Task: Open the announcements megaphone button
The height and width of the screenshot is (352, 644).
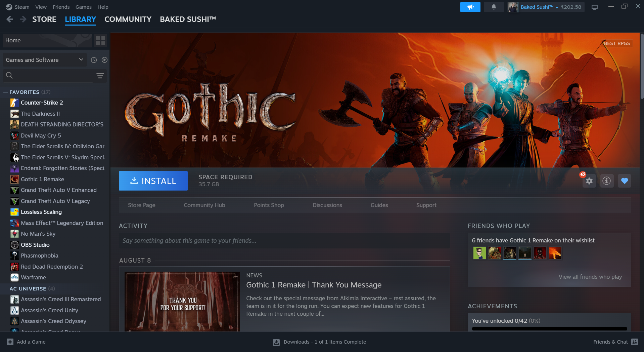Action: click(x=470, y=7)
